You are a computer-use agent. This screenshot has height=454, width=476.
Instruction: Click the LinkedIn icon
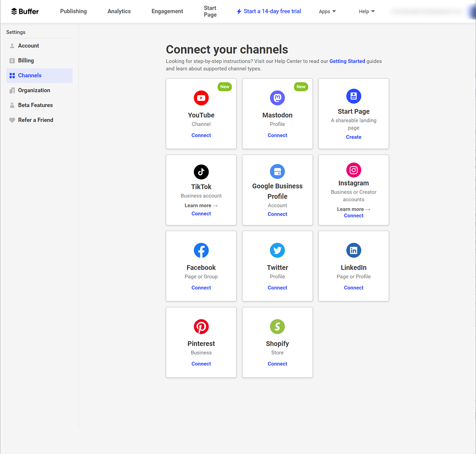[354, 251]
